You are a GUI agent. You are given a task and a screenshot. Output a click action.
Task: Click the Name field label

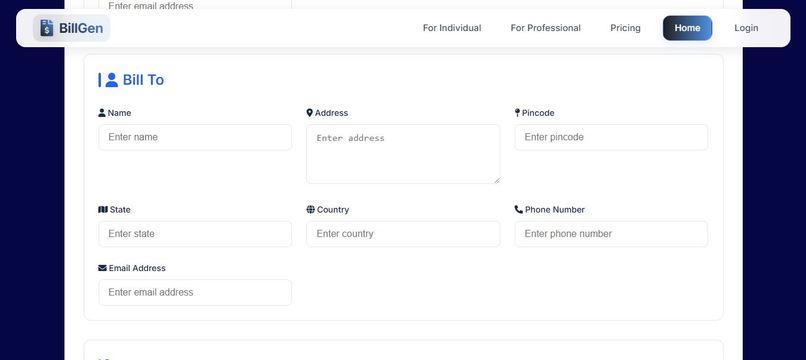click(x=119, y=113)
